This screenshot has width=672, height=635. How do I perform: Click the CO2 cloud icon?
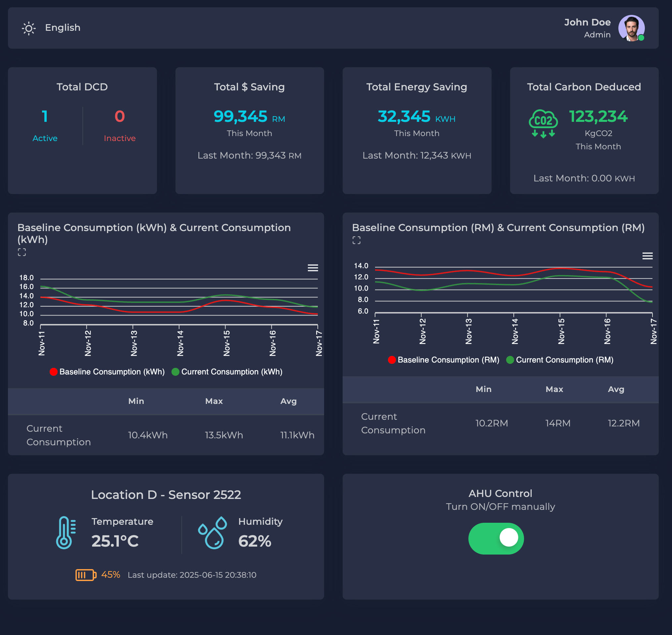[x=543, y=123]
